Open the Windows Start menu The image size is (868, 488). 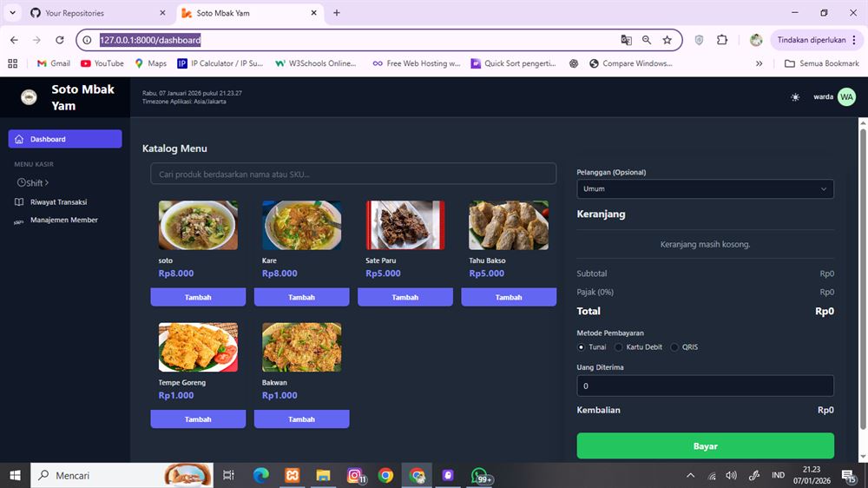15,475
